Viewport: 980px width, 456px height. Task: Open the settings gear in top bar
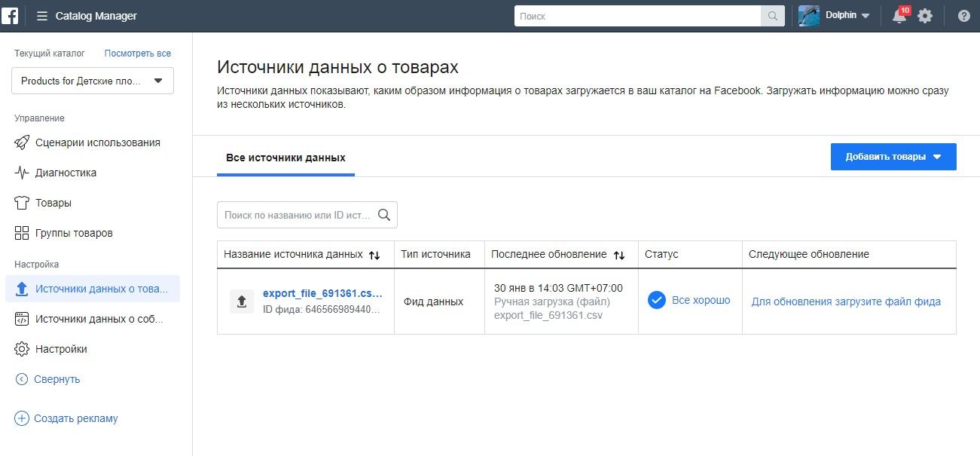click(925, 16)
